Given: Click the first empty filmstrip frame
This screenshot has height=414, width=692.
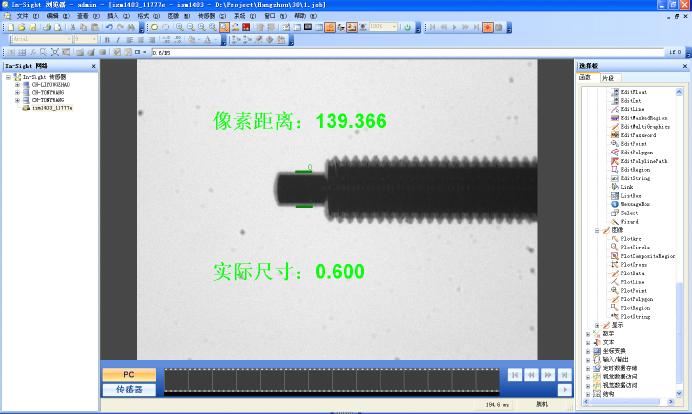Looking at the screenshot, I should (177, 380).
